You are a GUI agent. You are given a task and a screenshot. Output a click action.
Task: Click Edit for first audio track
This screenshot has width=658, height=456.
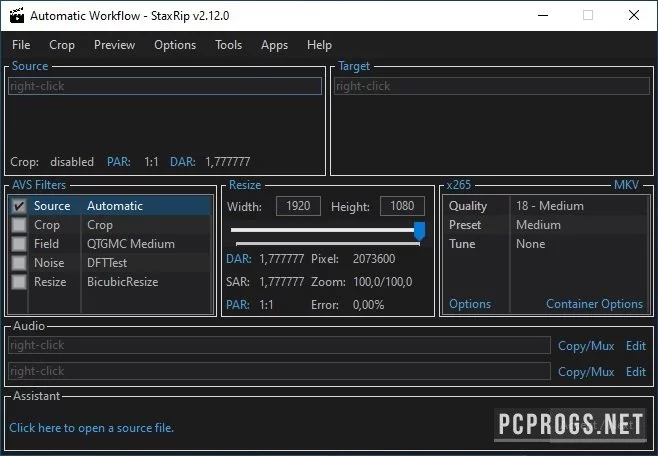coord(636,346)
